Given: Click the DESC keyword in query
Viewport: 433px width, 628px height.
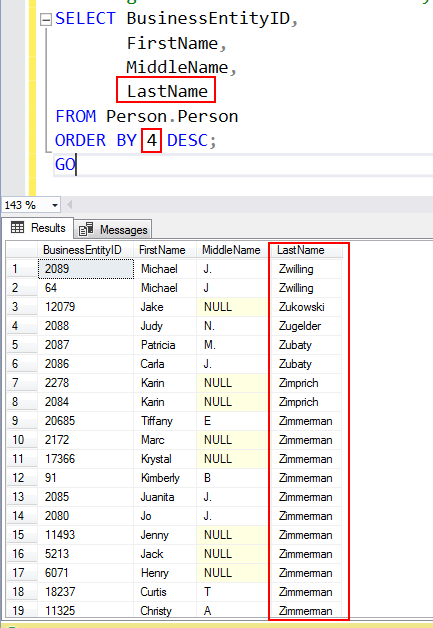Looking at the screenshot, I should coord(187,141).
